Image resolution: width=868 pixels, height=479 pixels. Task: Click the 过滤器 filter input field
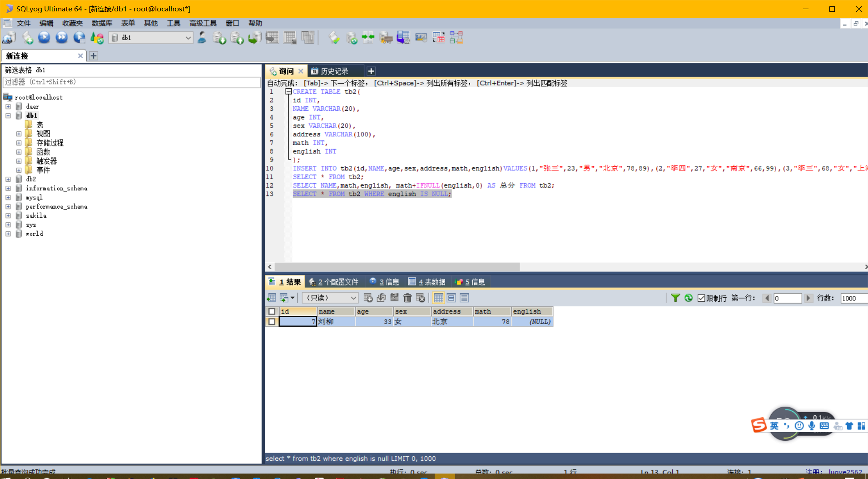coord(131,82)
